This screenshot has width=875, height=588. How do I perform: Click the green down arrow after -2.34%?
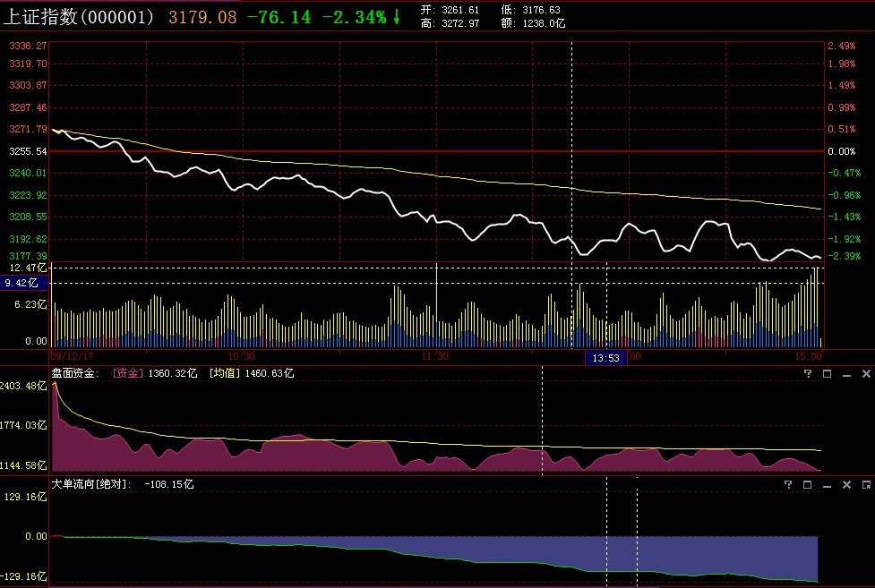(x=396, y=17)
